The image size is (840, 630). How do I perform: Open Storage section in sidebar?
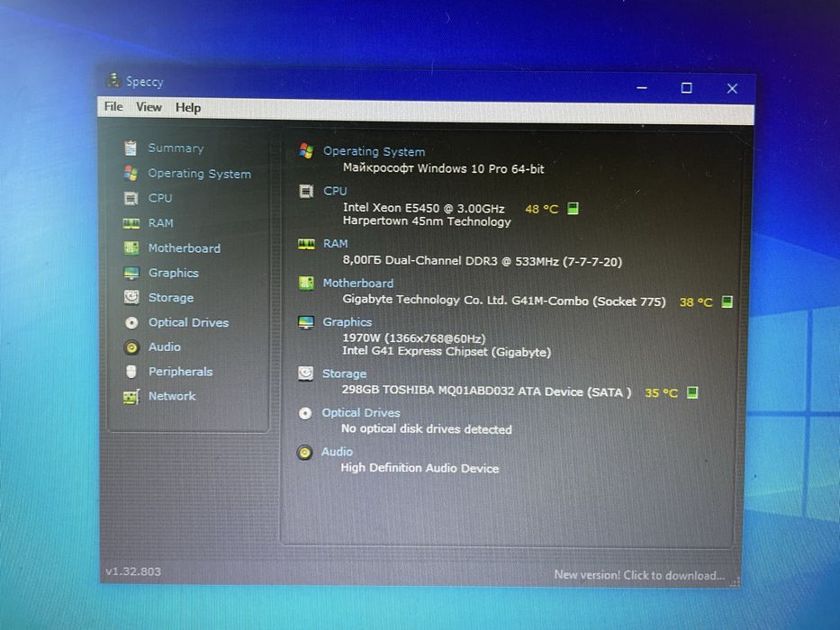171,297
